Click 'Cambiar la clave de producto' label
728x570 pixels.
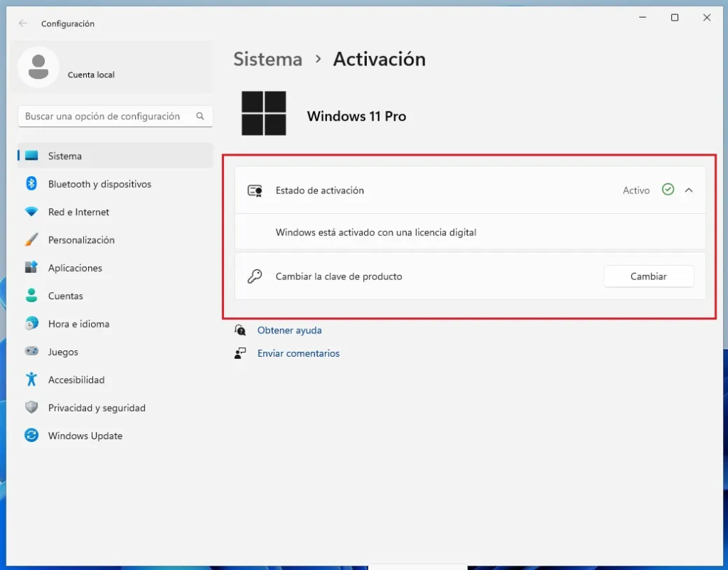point(339,276)
